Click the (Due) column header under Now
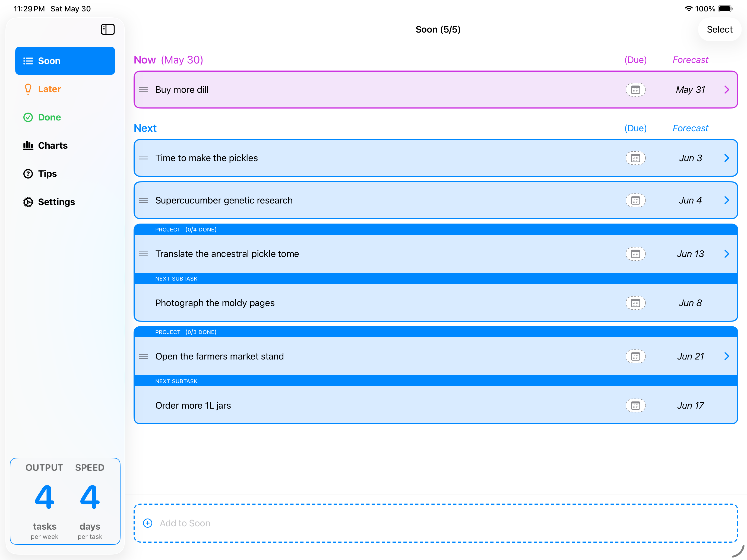The width and height of the screenshot is (747, 560). point(635,60)
